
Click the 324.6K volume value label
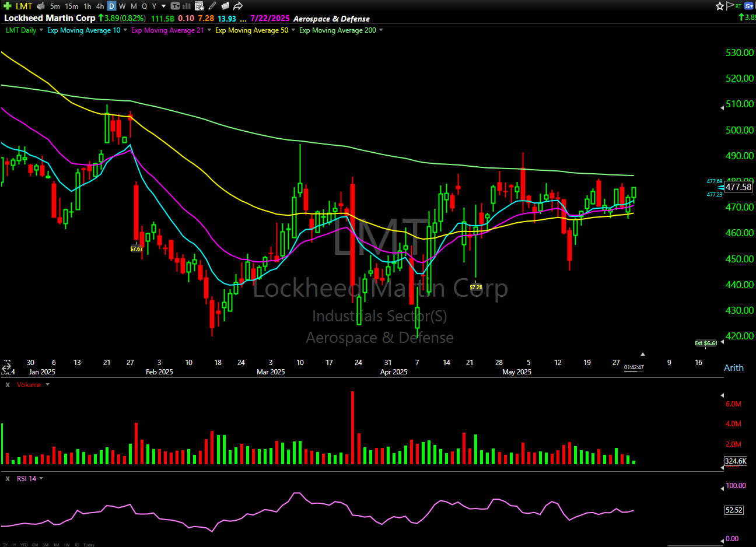pos(736,461)
